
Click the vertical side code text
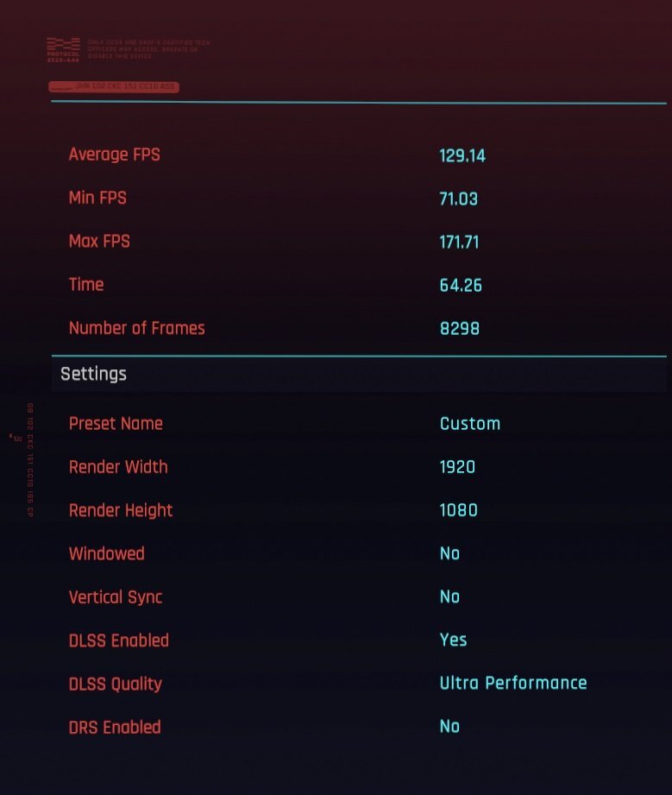(x=30, y=460)
